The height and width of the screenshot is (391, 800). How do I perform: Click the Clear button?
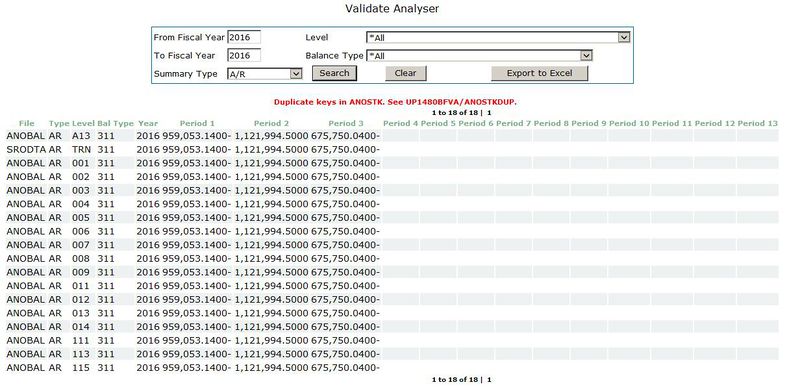406,73
